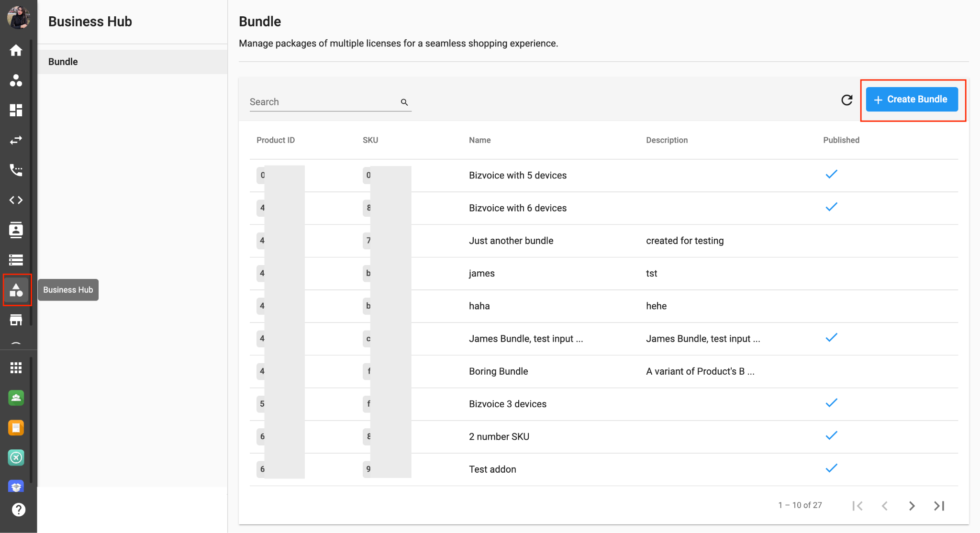Jump to first page of bundles
Image resolution: width=980 pixels, height=533 pixels.
pos(857,506)
